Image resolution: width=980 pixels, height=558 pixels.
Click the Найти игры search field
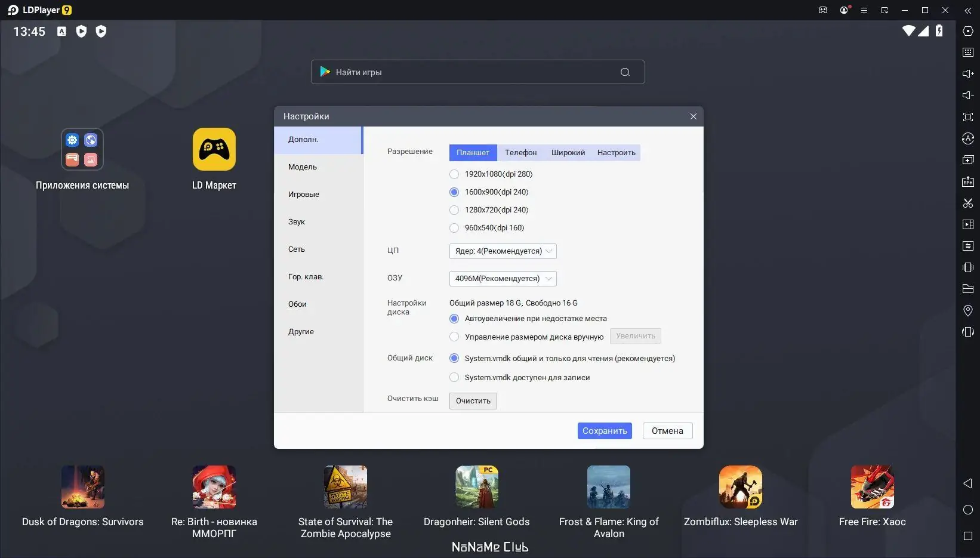click(477, 72)
